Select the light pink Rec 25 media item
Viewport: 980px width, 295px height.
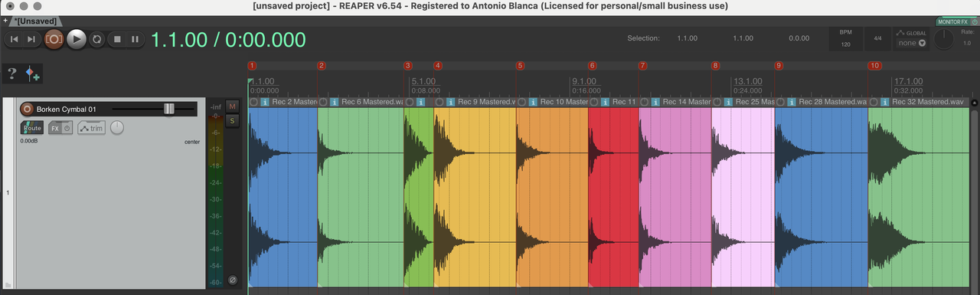[743, 197]
